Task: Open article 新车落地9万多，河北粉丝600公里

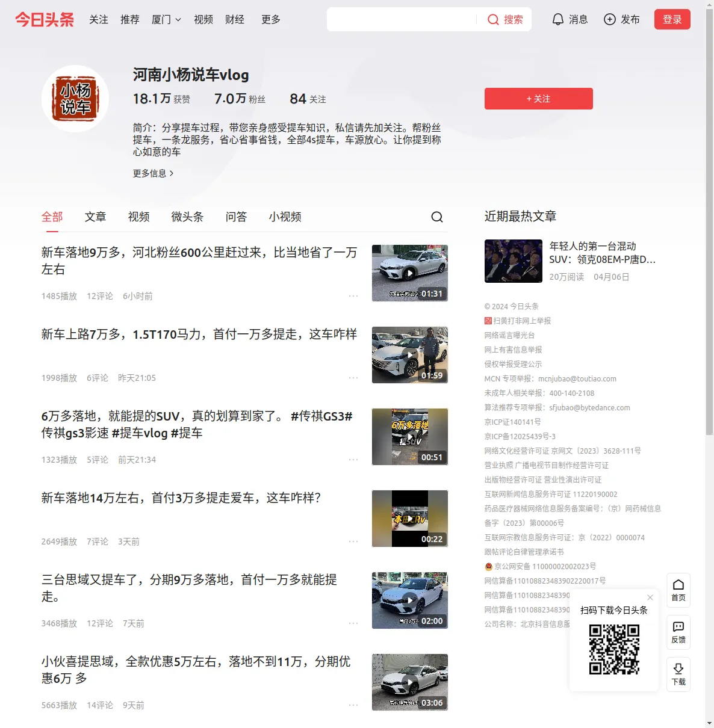Action: pyautogui.click(x=199, y=261)
